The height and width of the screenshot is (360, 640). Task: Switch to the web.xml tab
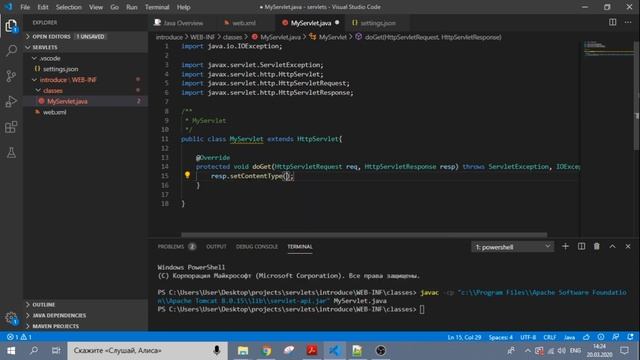[244, 23]
